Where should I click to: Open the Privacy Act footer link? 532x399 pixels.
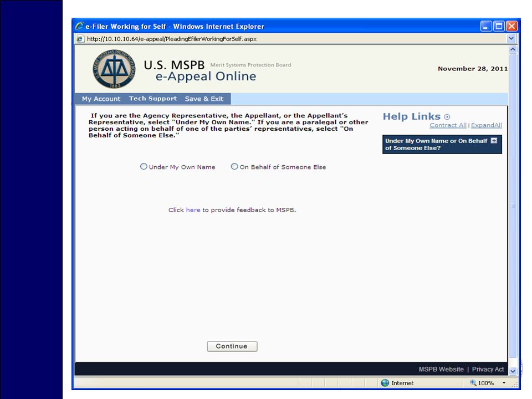[x=488, y=369]
